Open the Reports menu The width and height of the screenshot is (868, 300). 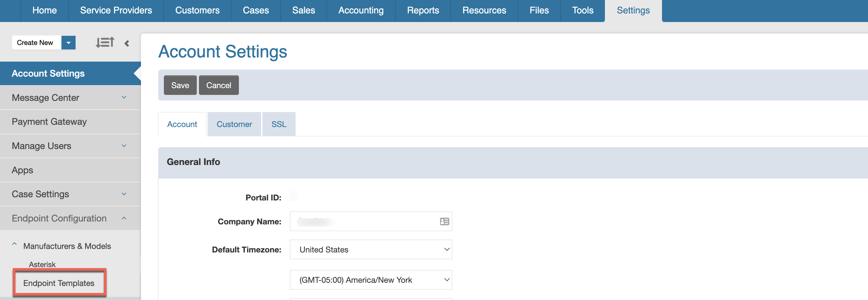click(x=423, y=11)
